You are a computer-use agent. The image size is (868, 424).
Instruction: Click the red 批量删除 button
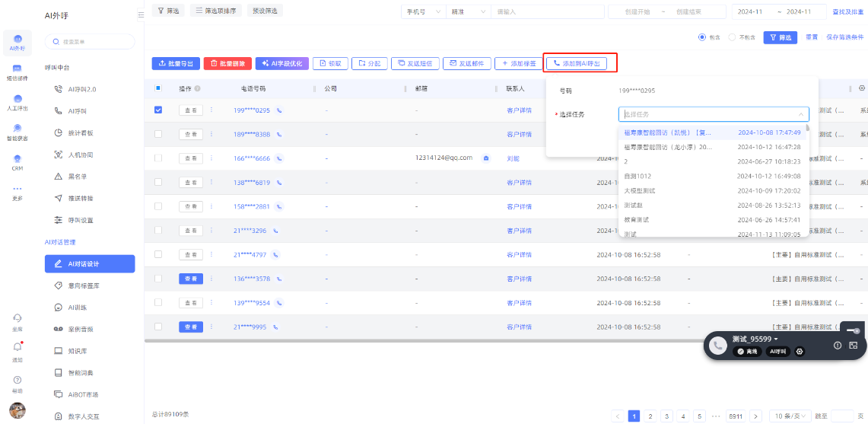tap(227, 64)
